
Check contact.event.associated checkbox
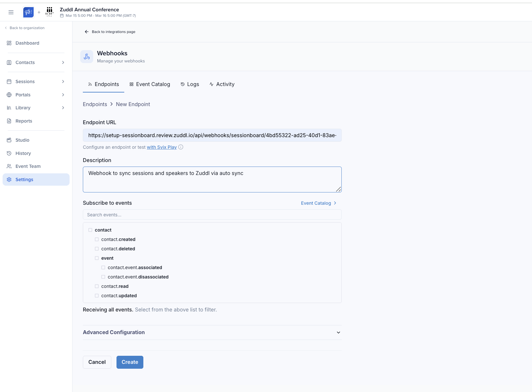tap(103, 267)
